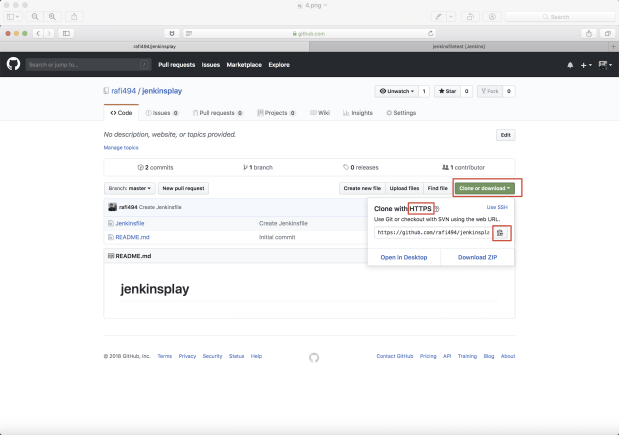Click the Download ZIP link

click(x=477, y=257)
